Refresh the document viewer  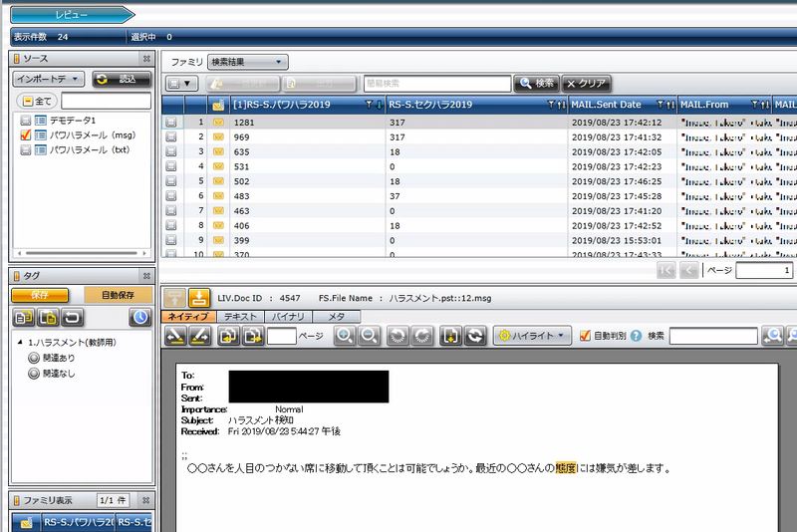(x=475, y=336)
